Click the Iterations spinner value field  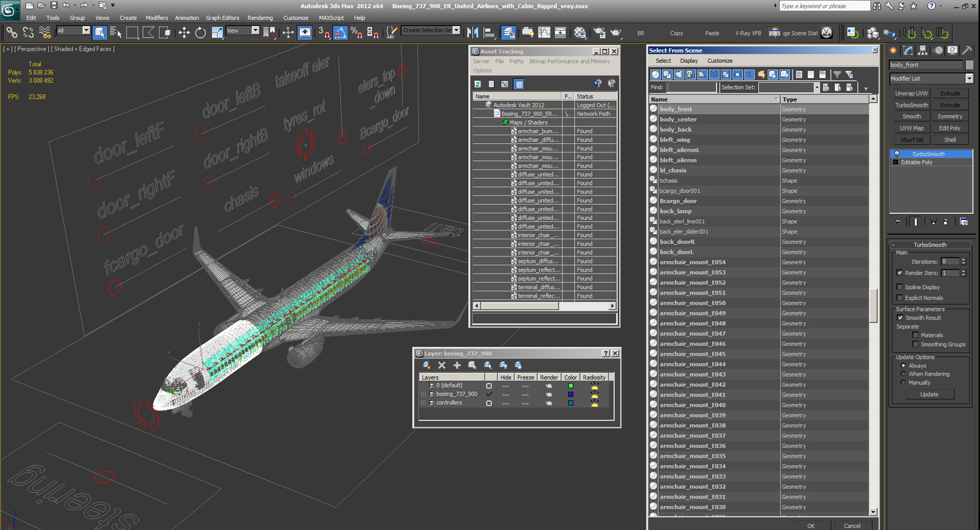pyautogui.click(x=950, y=262)
